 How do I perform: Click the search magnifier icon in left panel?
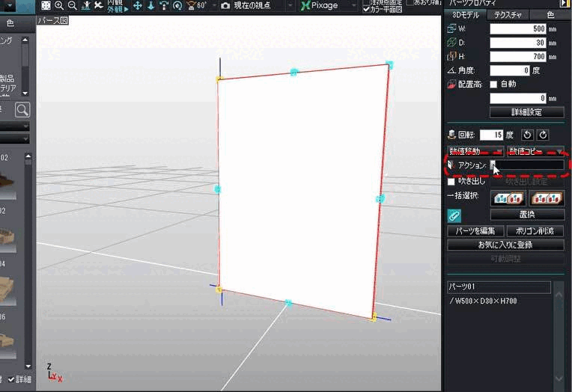[x=22, y=110]
